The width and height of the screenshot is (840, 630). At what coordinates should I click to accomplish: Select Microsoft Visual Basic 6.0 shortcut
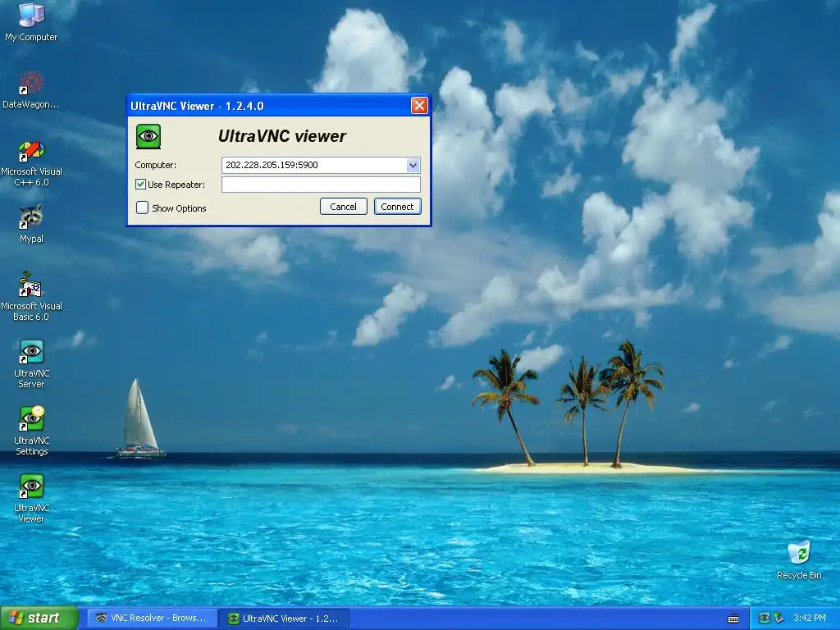[x=31, y=297]
